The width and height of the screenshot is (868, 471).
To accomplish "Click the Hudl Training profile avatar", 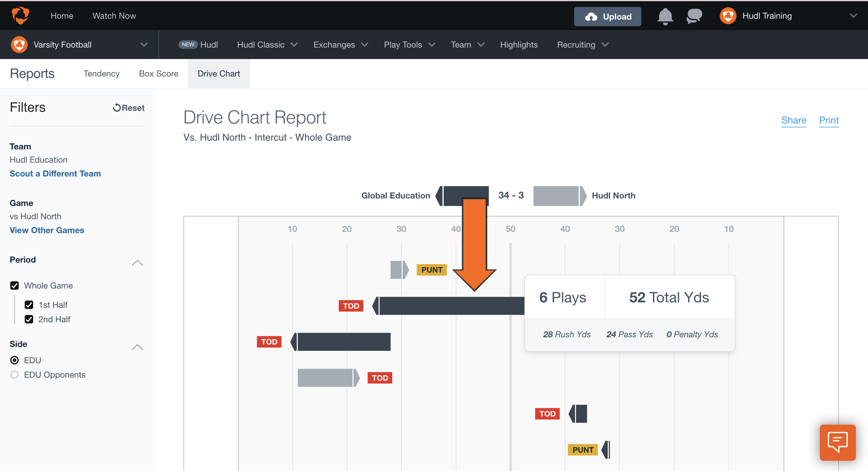I will [x=728, y=16].
